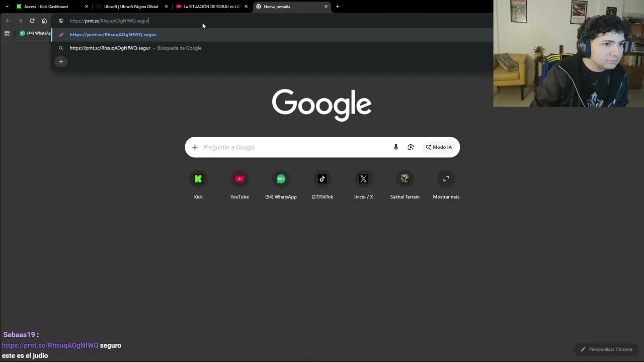
Task: Click the plus icon in Google search box
Action: coord(195,147)
